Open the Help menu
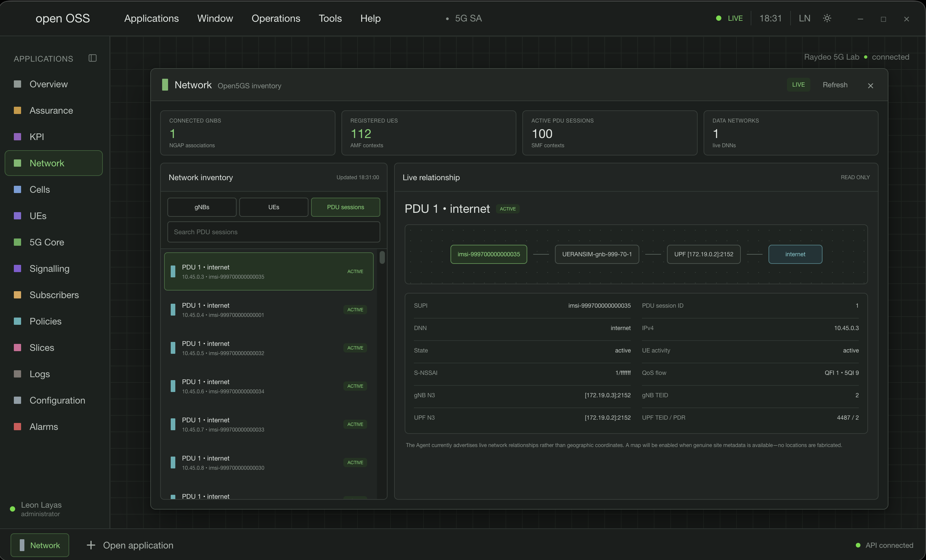 point(370,18)
